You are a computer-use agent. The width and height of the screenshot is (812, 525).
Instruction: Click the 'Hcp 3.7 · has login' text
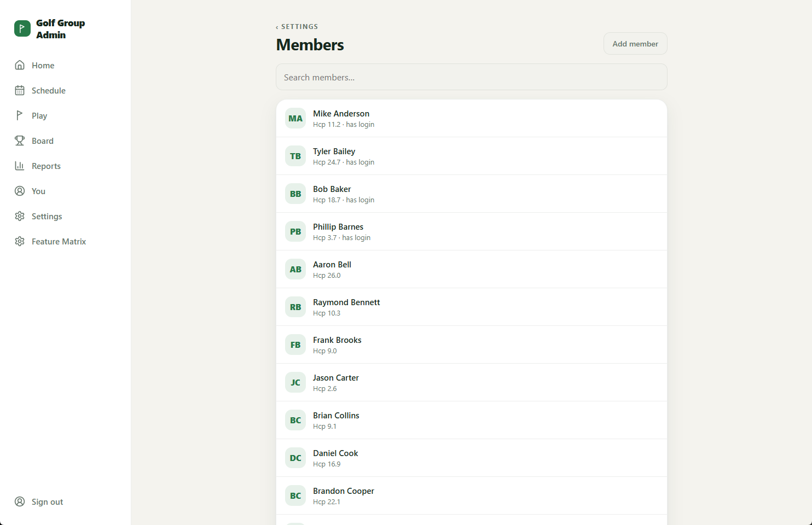click(x=341, y=238)
